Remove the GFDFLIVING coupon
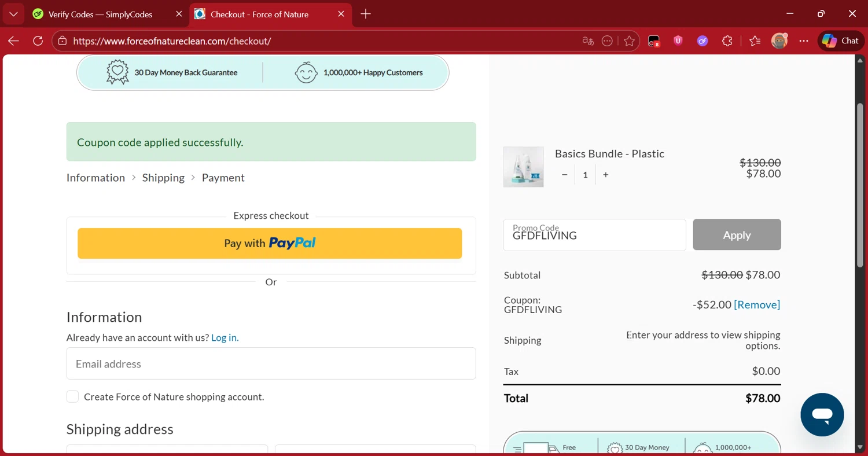This screenshot has width=868, height=456. (757, 305)
